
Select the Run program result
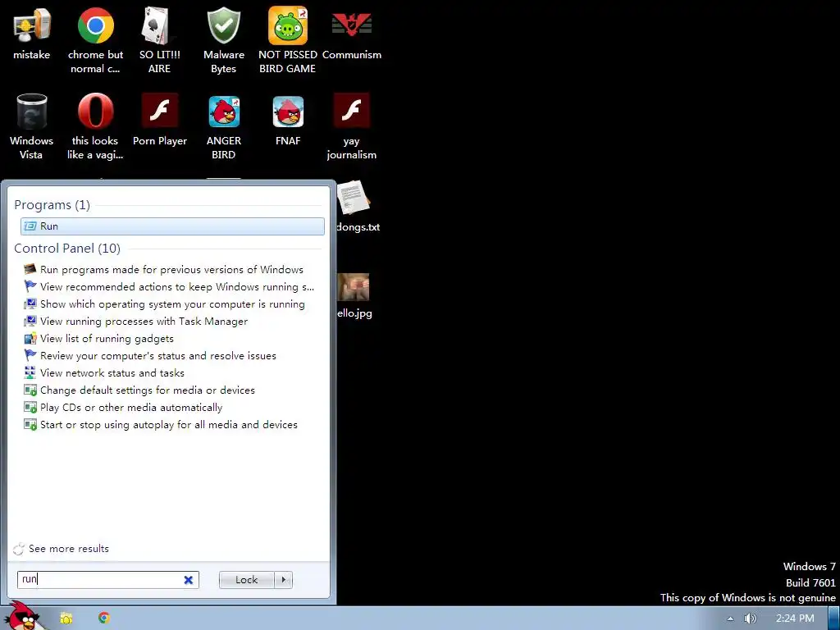click(172, 226)
